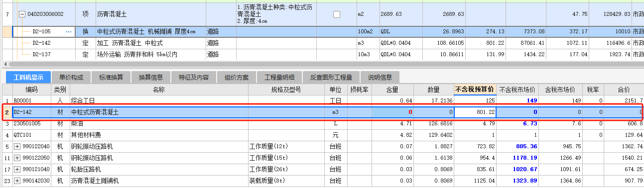Click the 1178.19 market price cell
The width and height of the screenshot is (644, 188).
[517, 158]
